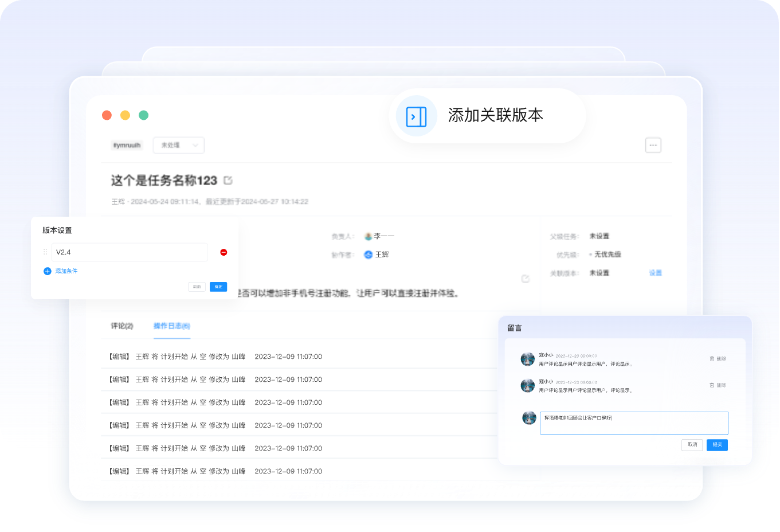
Task: Open the three-dot more options menu
Action: (653, 145)
